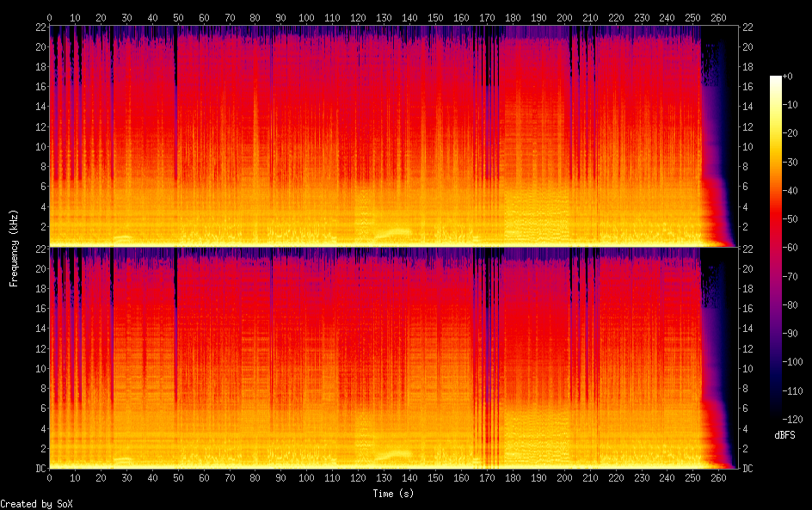Click the 16 kHz label right of the upper channel
Screen dimensions: 812x510
click(748, 87)
